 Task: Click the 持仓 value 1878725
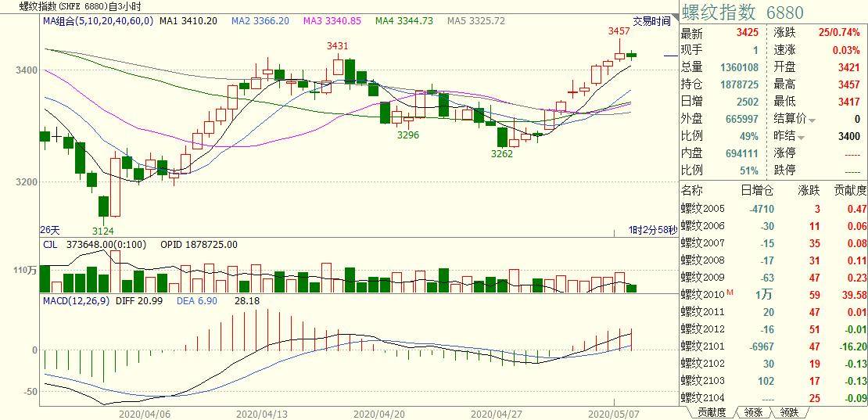click(740, 84)
